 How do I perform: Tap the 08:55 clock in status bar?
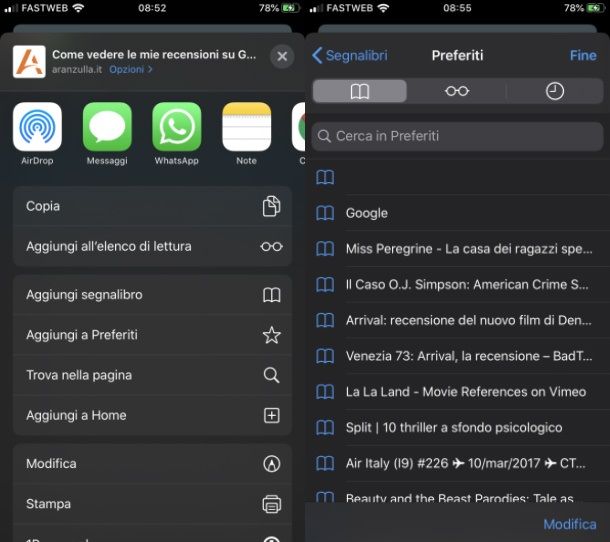pyautogui.click(x=457, y=8)
